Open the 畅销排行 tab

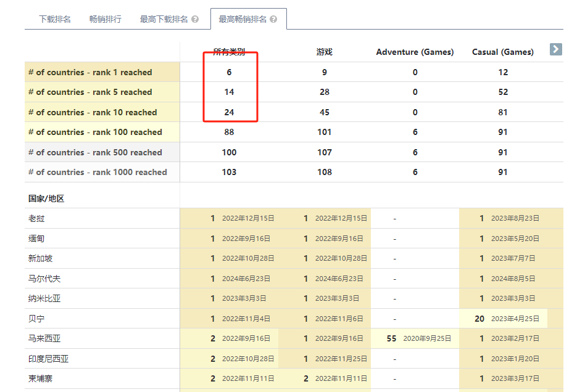[105, 19]
